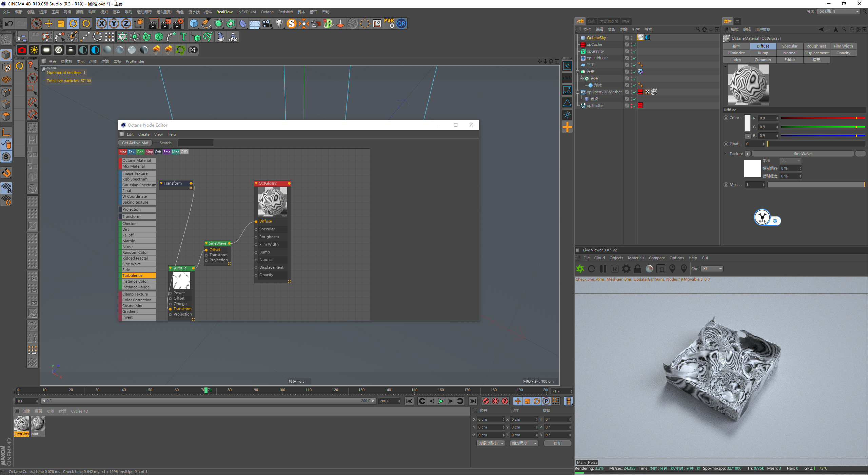Select the Move tool in toolbar
This screenshot has height=475, width=868.
coord(49,23)
